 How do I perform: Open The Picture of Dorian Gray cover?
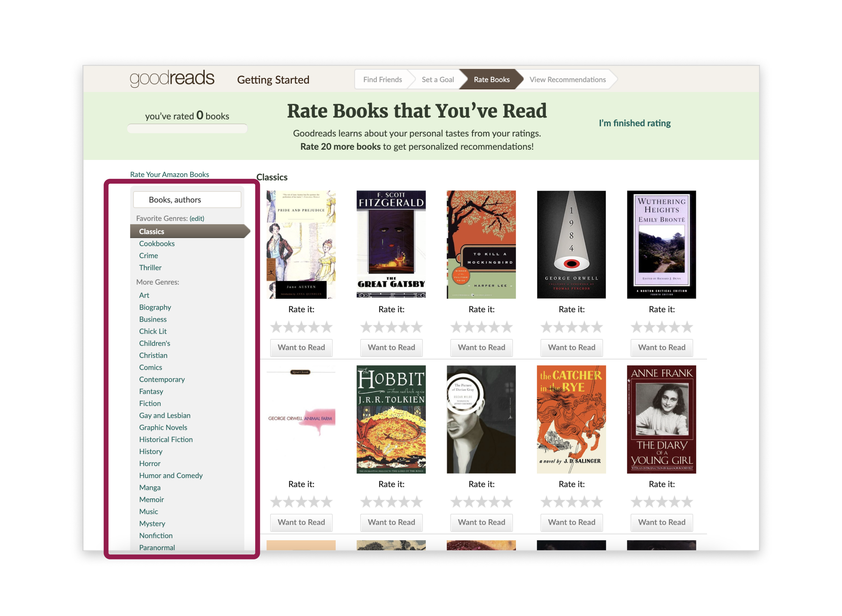click(481, 420)
